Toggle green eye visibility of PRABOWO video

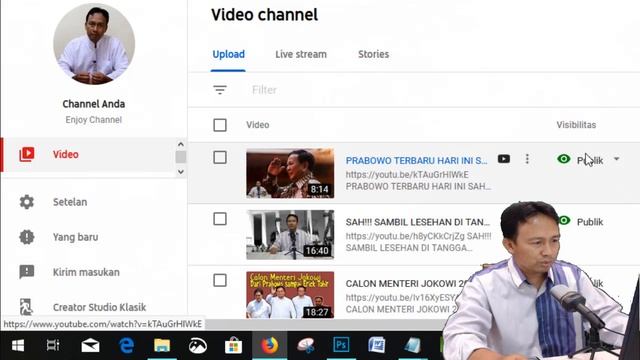tap(564, 159)
